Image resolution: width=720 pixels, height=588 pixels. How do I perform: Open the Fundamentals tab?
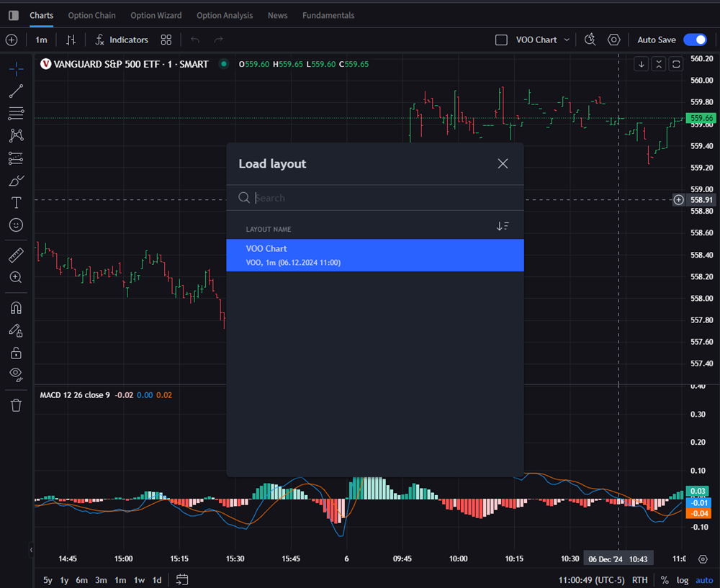[328, 16]
